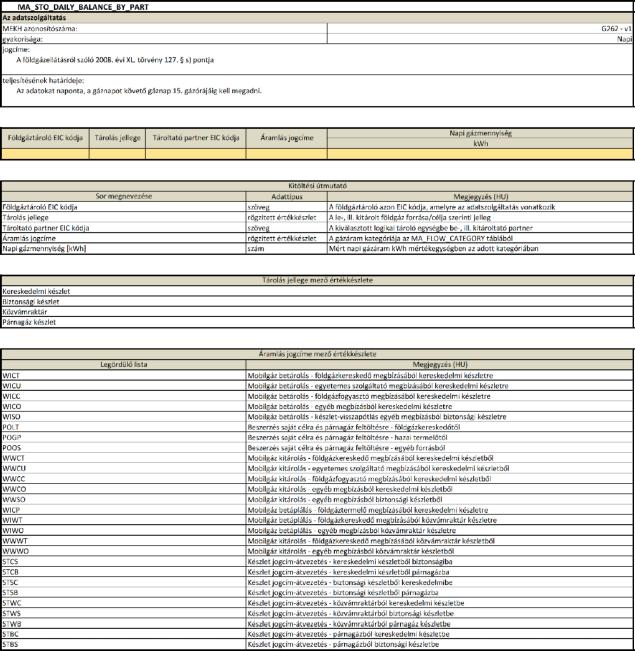Select the Kitöltési útmutató section header
Screen dimensions: 635x651
pyautogui.click(x=317, y=186)
